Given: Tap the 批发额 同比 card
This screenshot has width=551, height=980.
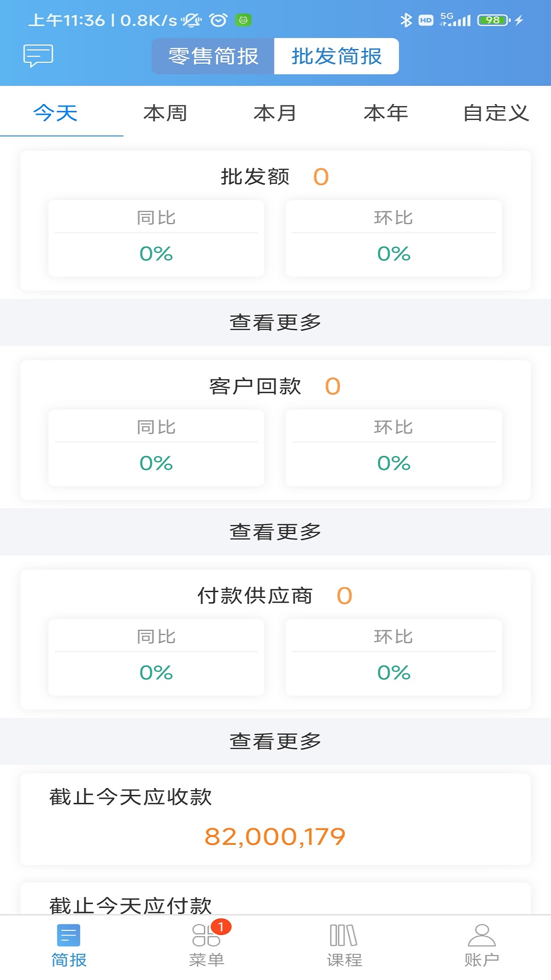Looking at the screenshot, I should [x=156, y=239].
